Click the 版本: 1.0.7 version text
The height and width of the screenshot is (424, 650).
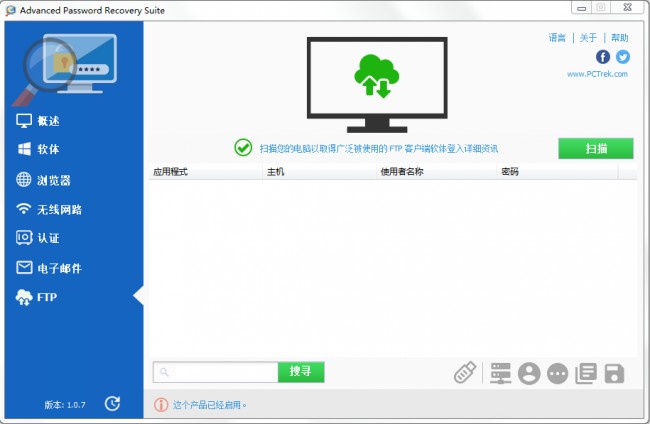pyautogui.click(x=65, y=405)
